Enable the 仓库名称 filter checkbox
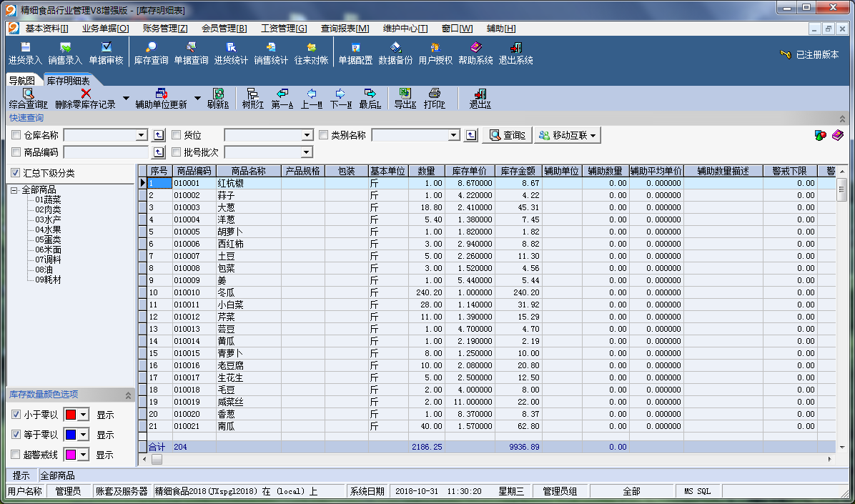Viewport: 855px width, 504px height. click(16, 135)
